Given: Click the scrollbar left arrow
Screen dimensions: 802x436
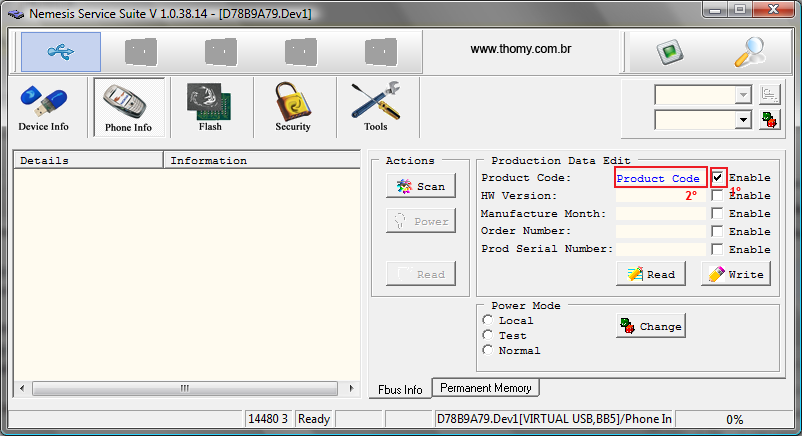Looking at the screenshot, I should point(22,388).
